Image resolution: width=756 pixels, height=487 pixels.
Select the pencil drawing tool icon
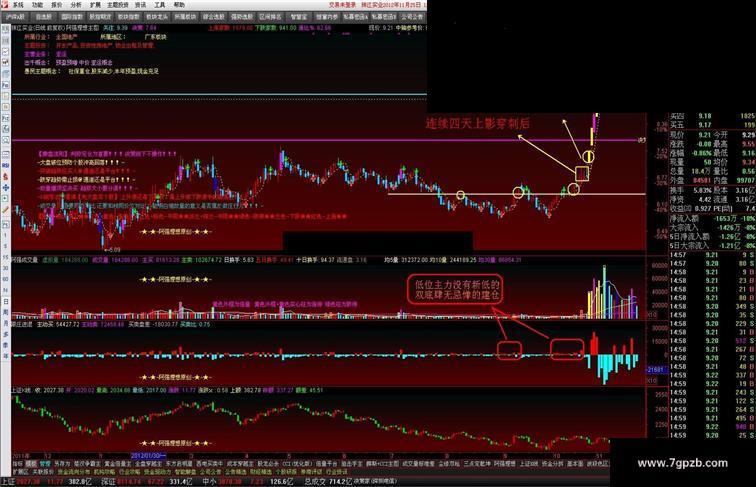click(5, 210)
